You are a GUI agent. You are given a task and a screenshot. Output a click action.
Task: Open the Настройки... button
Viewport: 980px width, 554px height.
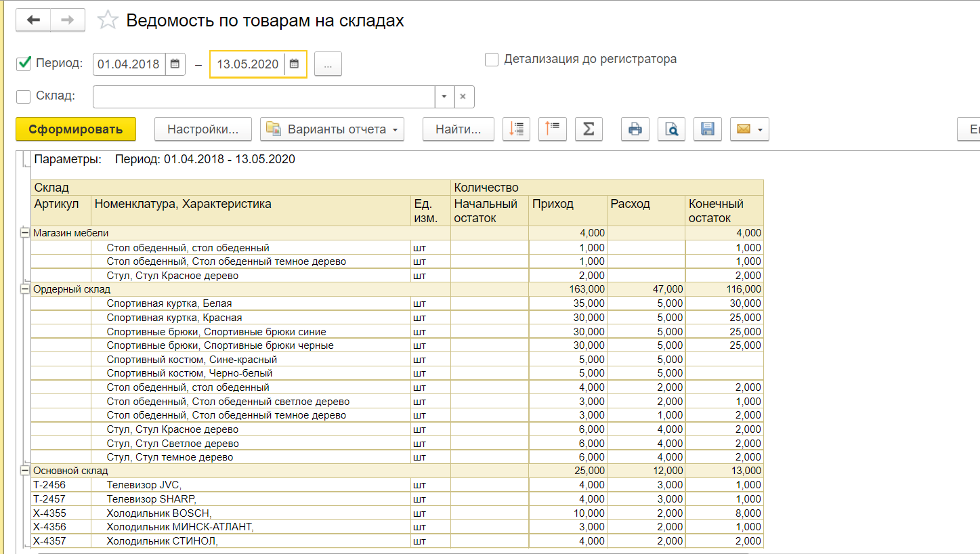point(203,129)
